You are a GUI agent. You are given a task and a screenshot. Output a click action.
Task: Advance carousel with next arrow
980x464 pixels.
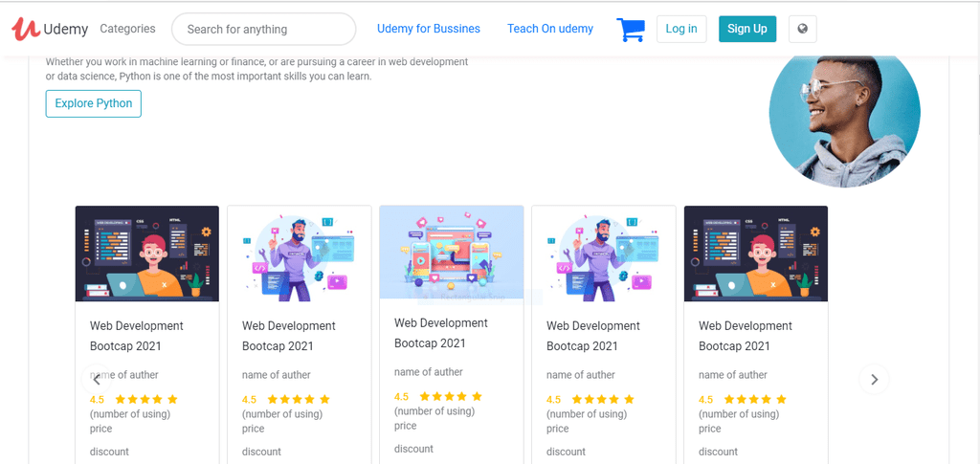(x=874, y=379)
